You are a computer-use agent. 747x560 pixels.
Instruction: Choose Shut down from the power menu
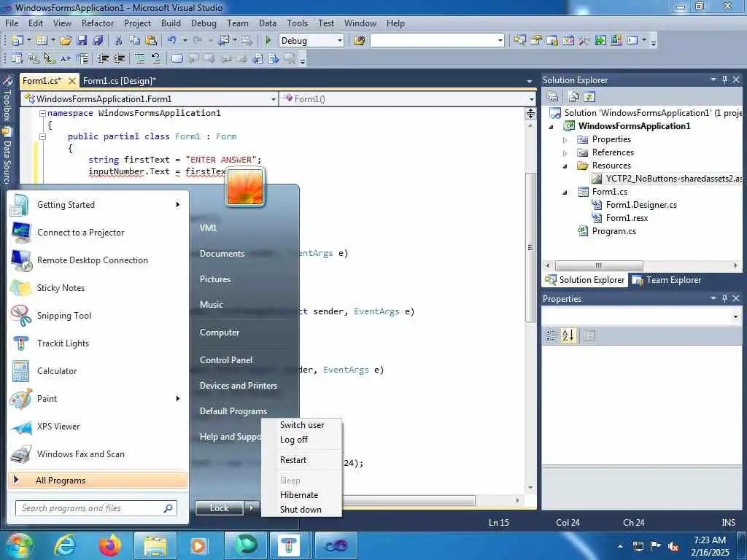pos(301,510)
